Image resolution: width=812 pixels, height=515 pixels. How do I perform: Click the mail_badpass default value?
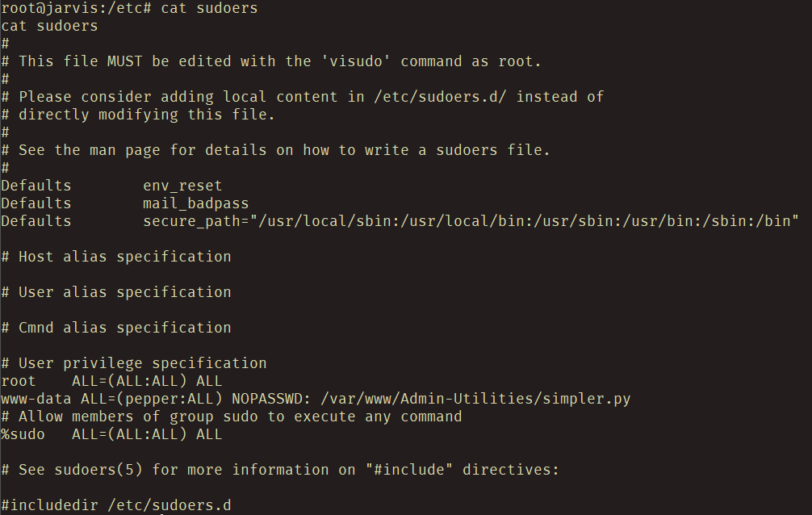click(196, 203)
